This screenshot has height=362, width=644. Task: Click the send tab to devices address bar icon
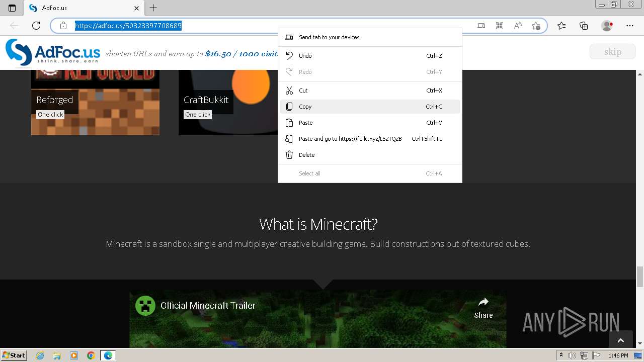coord(481,26)
